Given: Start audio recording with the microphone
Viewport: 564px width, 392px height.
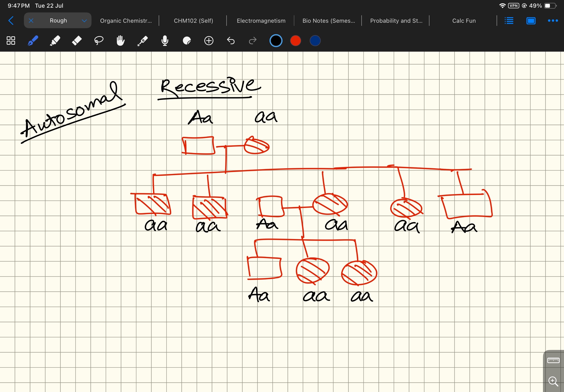Looking at the screenshot, I should (165, 41).
